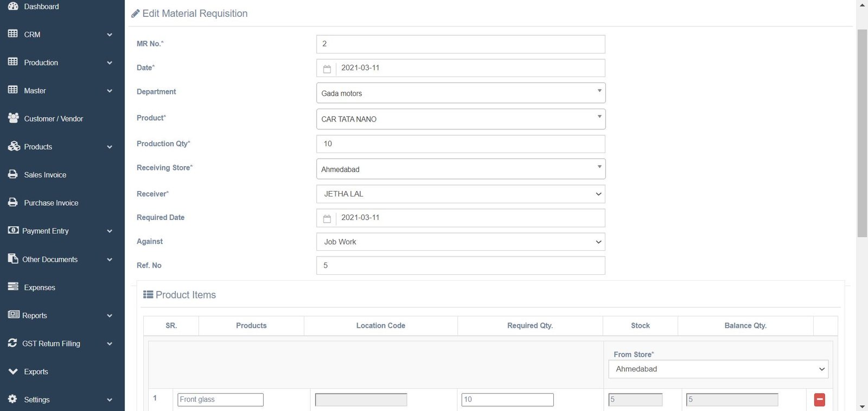
Task: Open Sales Invoice menu item
Action: point(45,175)
